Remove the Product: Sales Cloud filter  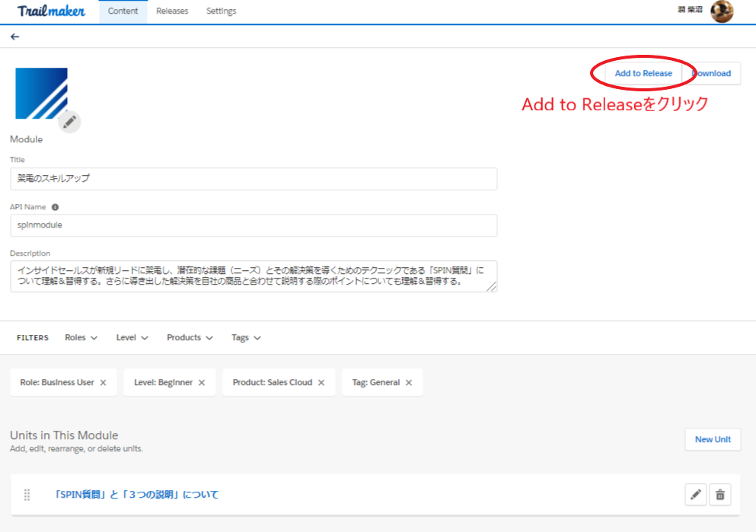click(x=321, y=383)
